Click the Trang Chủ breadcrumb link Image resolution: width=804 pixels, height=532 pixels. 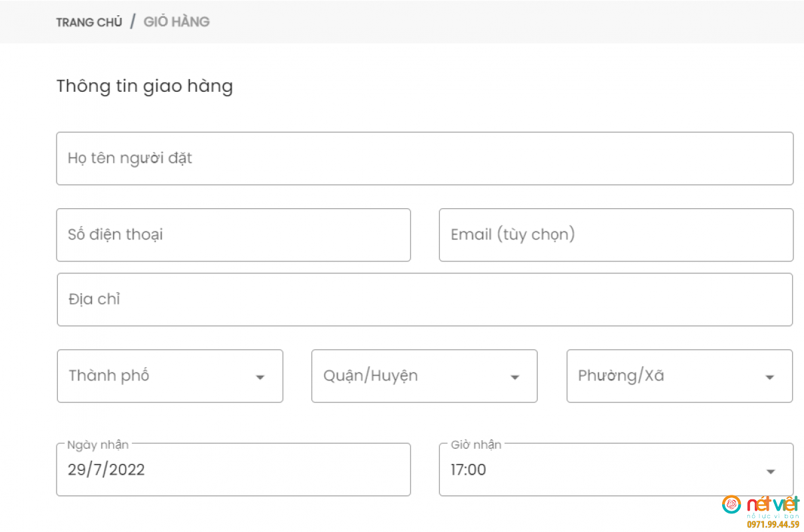(89, 22)
